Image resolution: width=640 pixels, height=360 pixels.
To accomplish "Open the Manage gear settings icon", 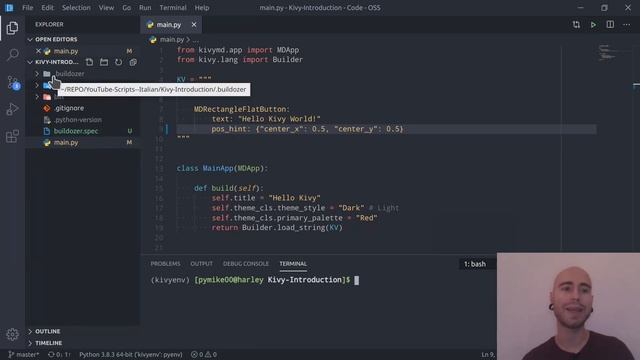I will click(x=12, y=335).
